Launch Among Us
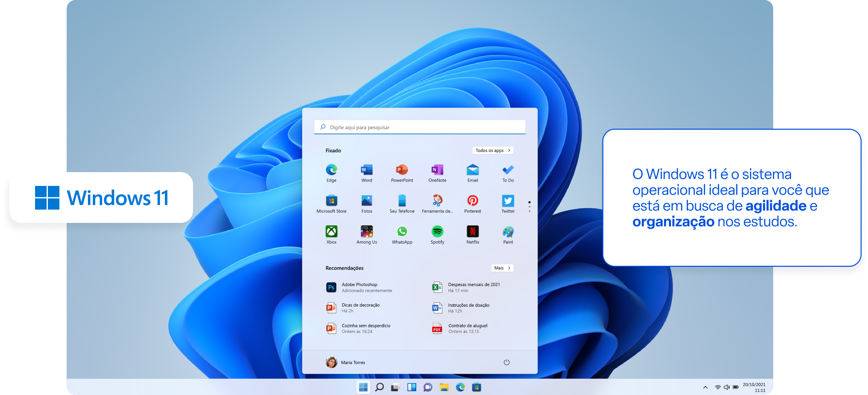868x395 pixels. 367,235
